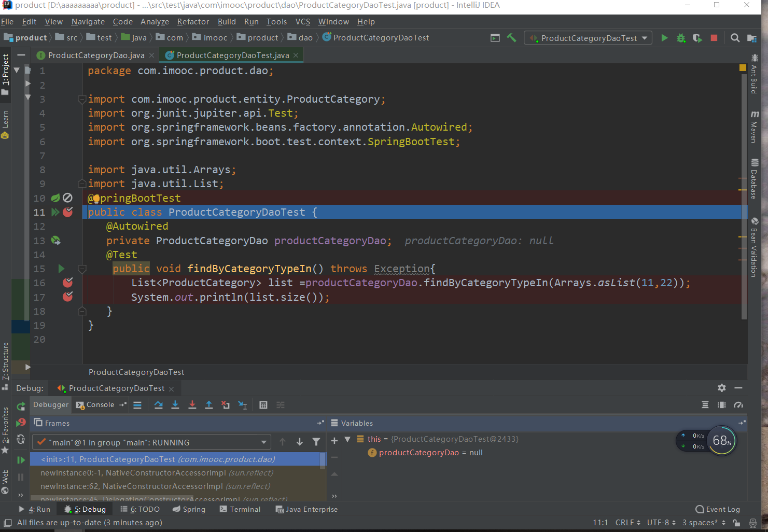Image resolution: width=768 pixels, height=532 pixels.
Task: Collapse the 'this' variable node
Action: [348, 439]
